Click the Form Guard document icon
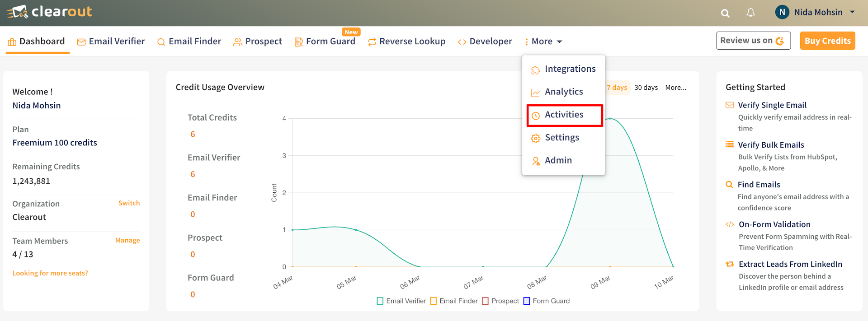868x321 pixels. click(x=298, y=42)
